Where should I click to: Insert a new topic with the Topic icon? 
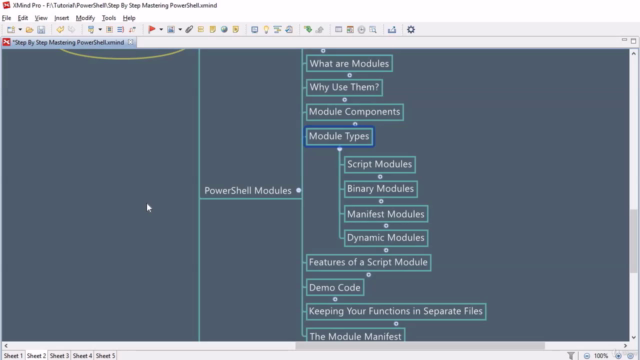tap(91, 29)
